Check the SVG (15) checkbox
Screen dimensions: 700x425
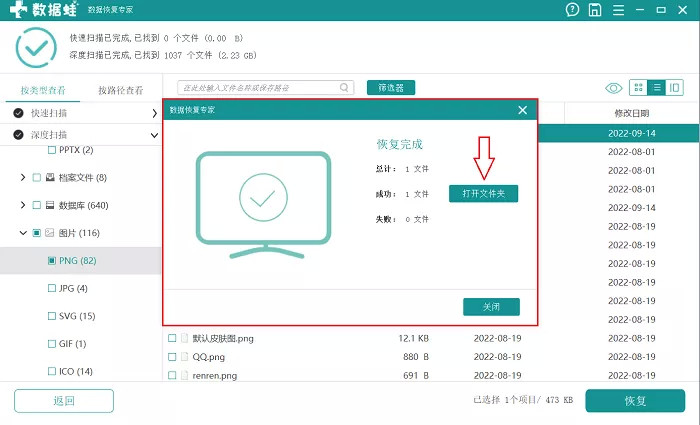point(52,316)
